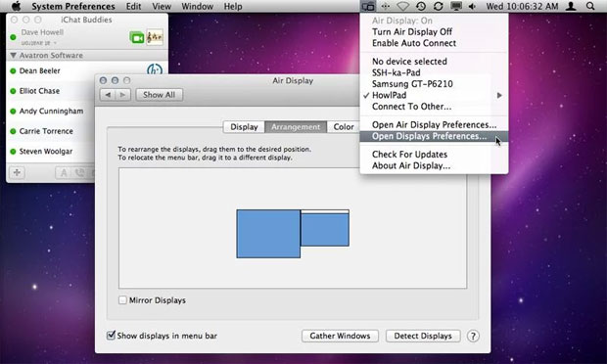Click Dean Beeler's buddy avatar icon
607x364 pixels.
(x=155, y=70)
